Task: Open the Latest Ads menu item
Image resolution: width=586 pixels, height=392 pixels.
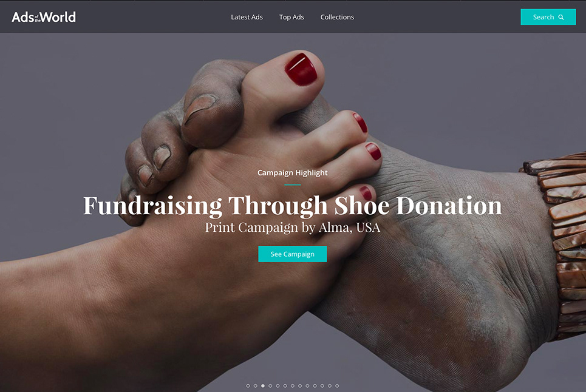Action: point(247,17)
